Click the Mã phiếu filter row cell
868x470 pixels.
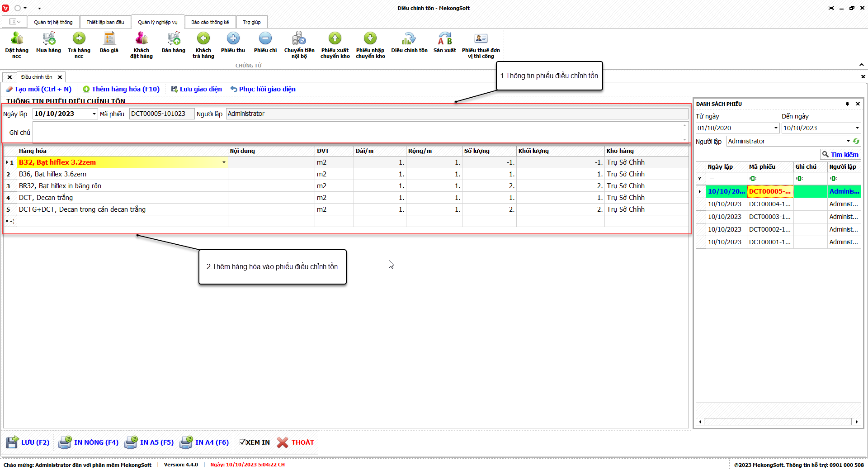(770, 179)
